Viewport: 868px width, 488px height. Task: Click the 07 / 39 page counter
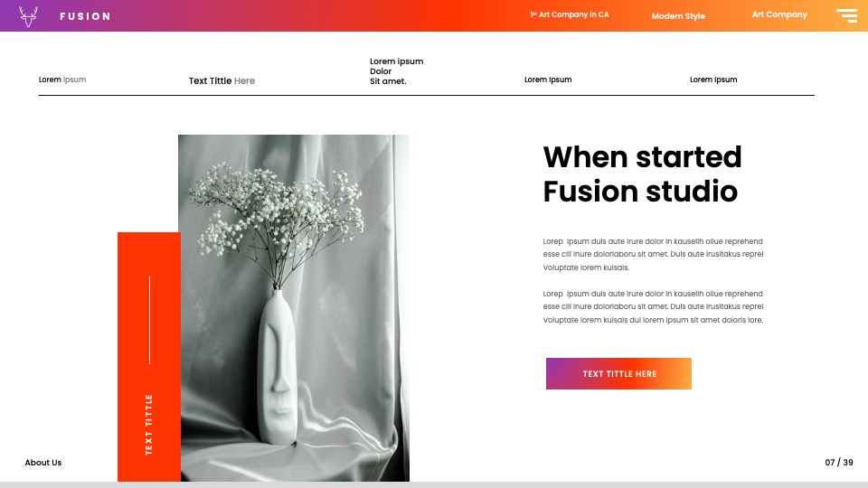point(839,463)
